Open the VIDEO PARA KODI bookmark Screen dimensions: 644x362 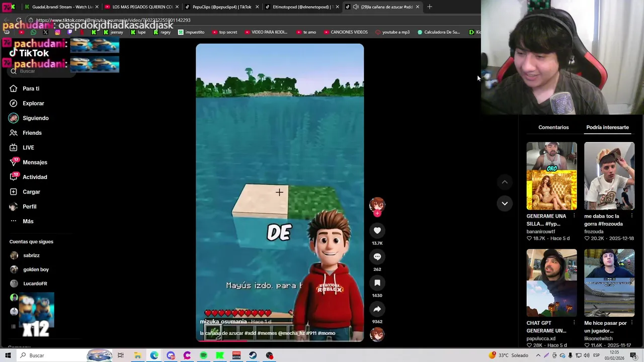point(266,32)
